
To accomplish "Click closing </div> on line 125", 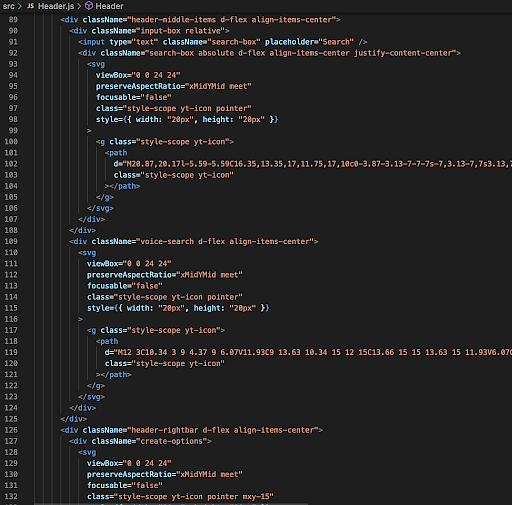I will click(74, 419).
